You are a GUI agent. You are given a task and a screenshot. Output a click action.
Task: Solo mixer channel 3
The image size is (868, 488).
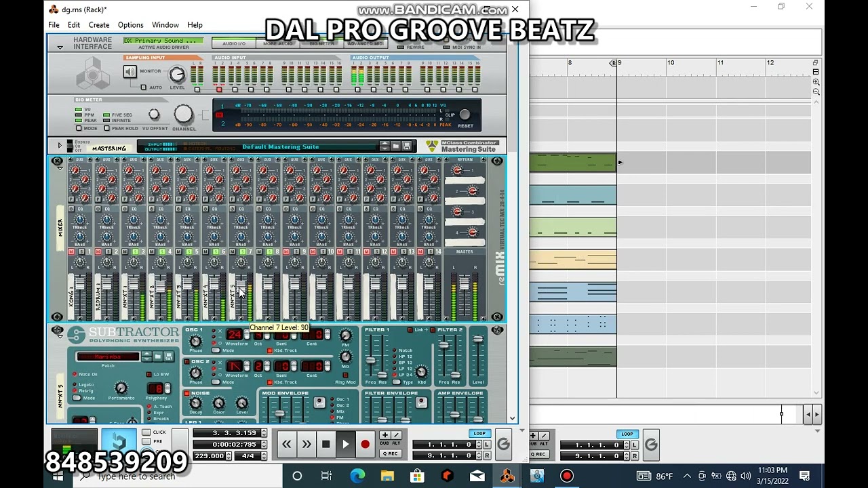(135, 252)
